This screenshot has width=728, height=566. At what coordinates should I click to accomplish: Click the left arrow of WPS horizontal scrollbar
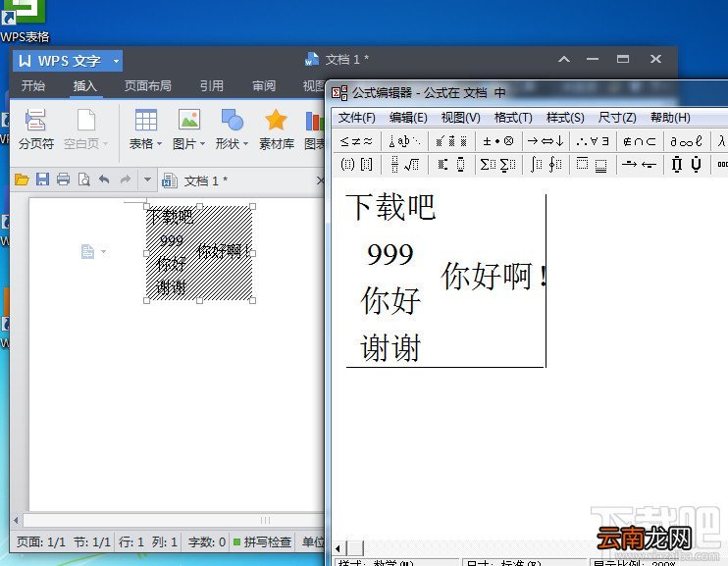pyautogui.click(x=17, y=520)
